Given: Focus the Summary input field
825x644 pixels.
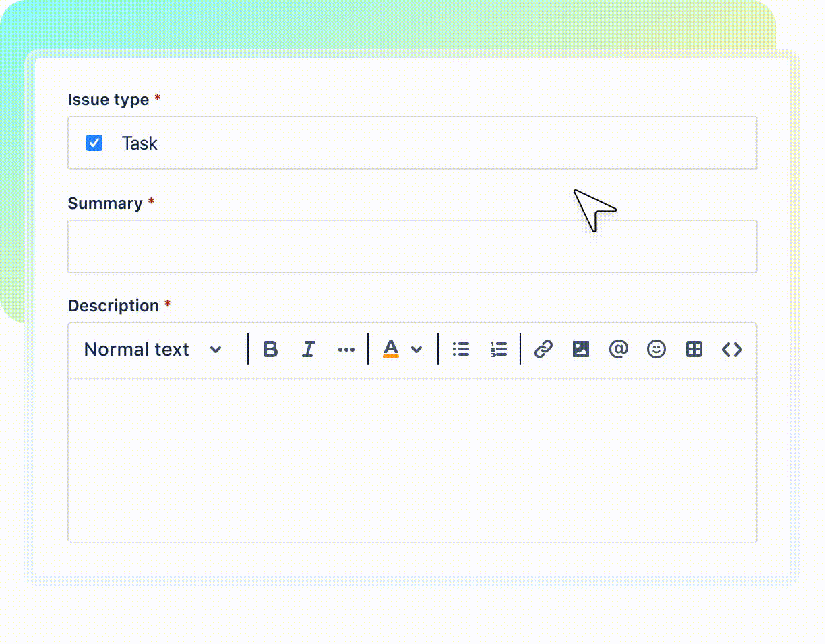Looking at the screenshot, I should 413,247.
